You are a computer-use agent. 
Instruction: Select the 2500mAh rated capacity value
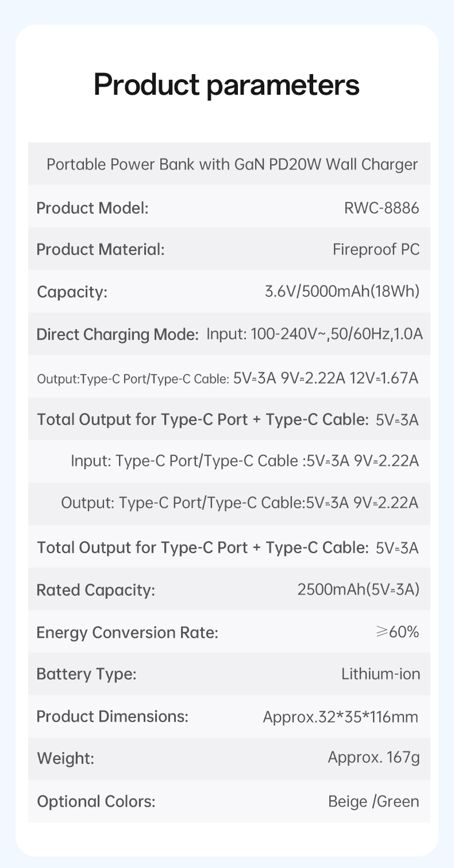click(359, 589)
